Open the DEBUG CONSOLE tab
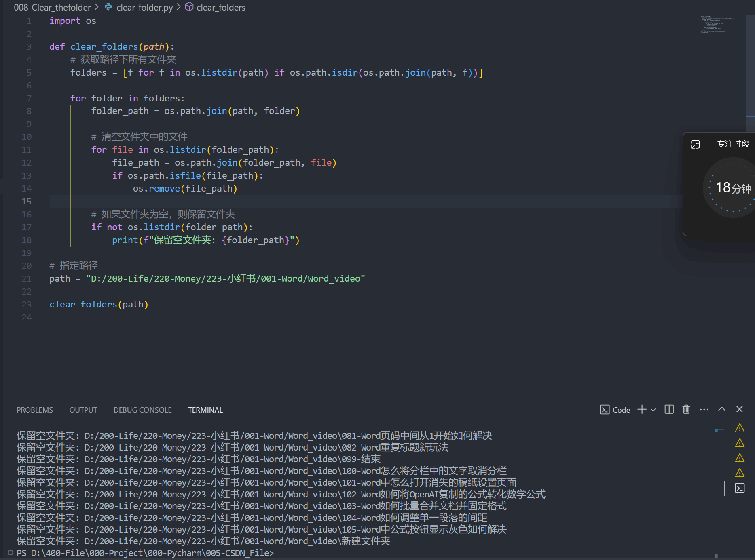 (x=142, y=410)
